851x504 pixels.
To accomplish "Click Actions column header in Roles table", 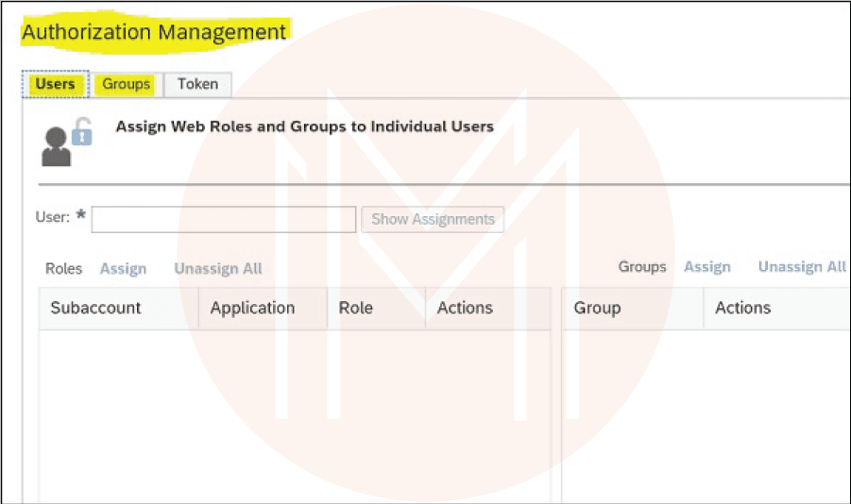I will coord(465,308).
